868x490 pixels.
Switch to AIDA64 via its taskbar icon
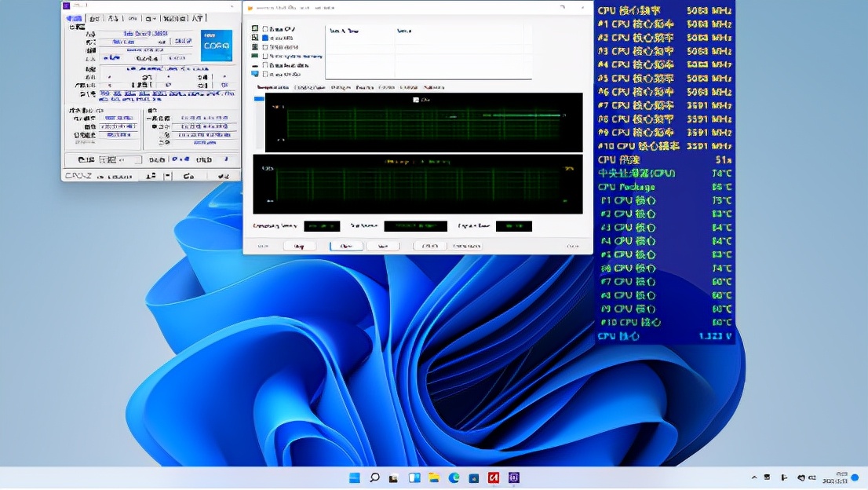tap(494, 477)
